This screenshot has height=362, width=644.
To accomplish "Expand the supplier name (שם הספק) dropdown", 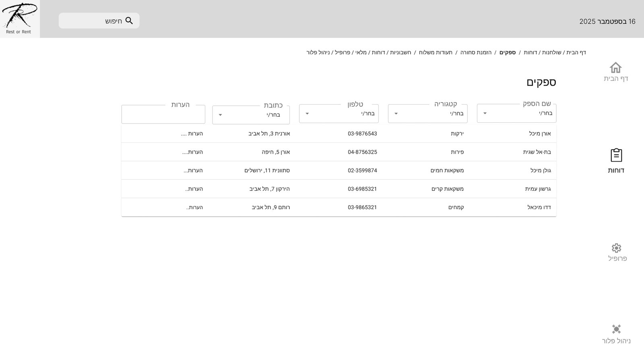I will tap(516, 113).
